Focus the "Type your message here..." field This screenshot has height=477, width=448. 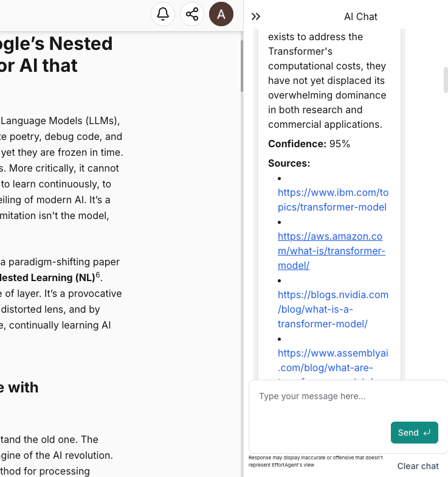[x=346, y=396]
